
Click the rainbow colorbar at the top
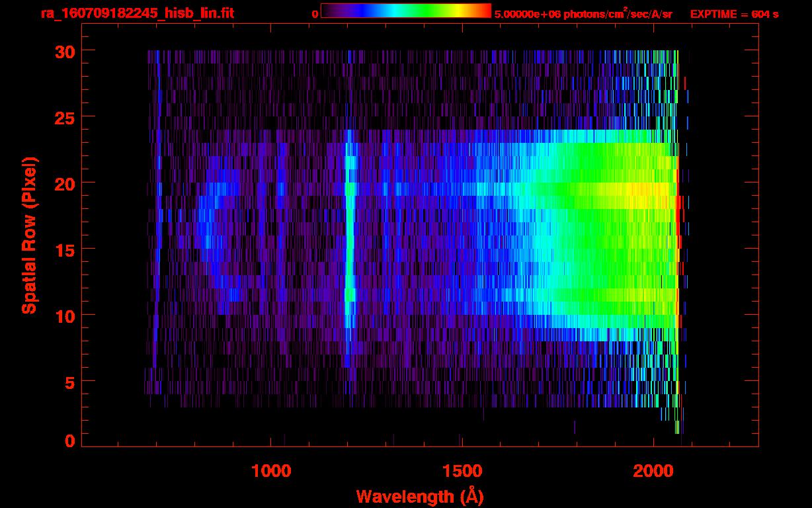click(405, 11)
